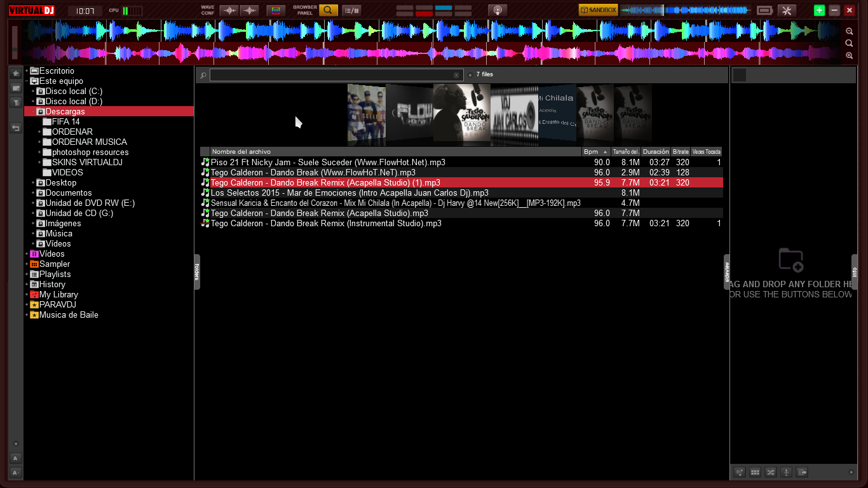Clear the search field with X
868x488 pixels.
456,75
